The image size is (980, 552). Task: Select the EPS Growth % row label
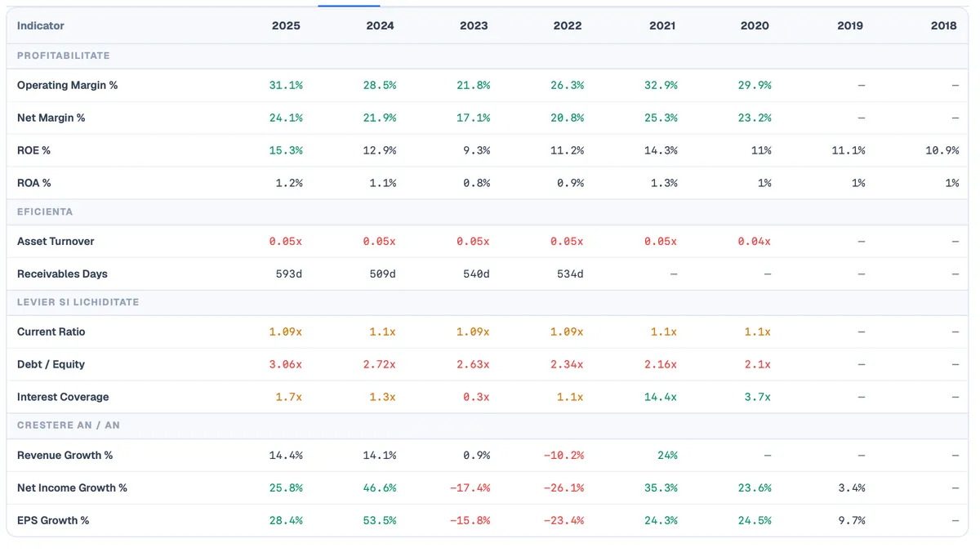pos(53,520)
